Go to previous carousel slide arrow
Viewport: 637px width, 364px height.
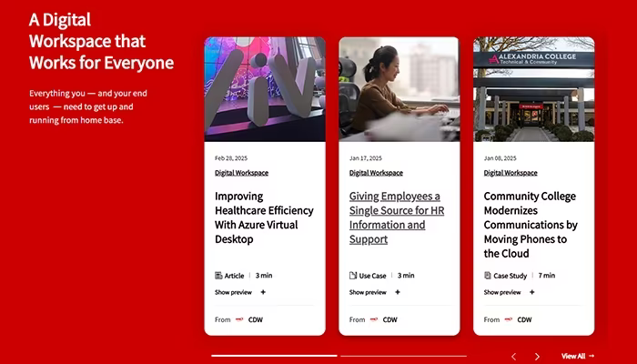pos(514,357)
